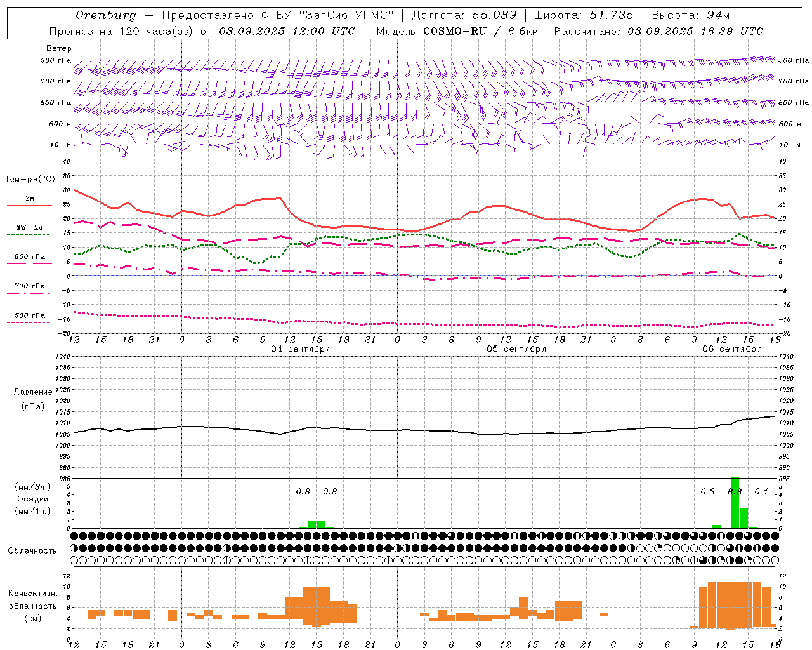Select the Модель COSMO-RU / 6.6км text
The image size is (812, 650).
point(457,31)
